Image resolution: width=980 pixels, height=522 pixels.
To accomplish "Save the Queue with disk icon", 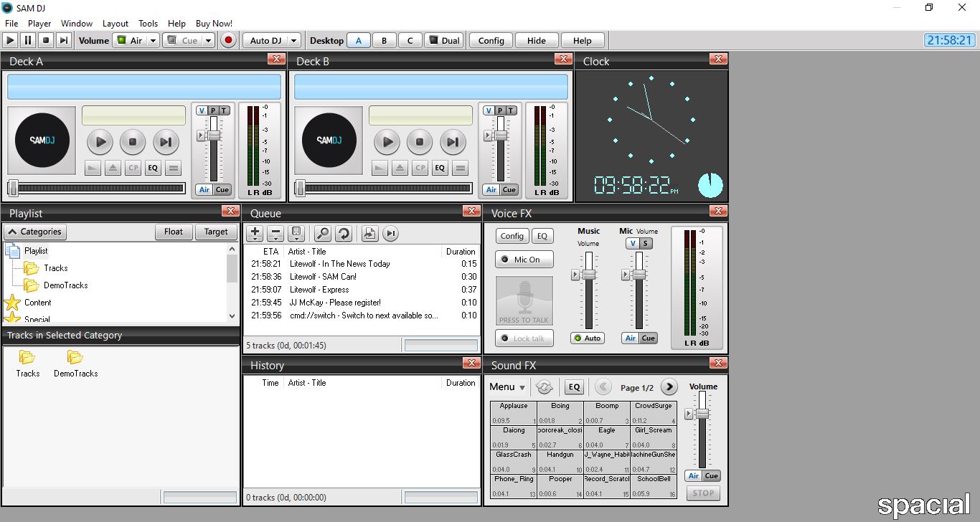I will click(296, 233).
